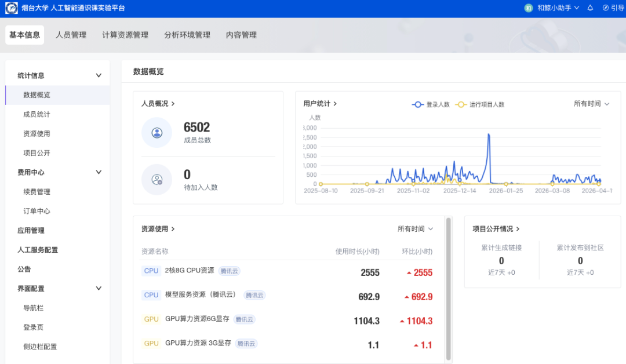Click GPU tag for GPU算力资源6G显存
The height and width of the screenshot is (364, 626).
(x=151, y=319)
